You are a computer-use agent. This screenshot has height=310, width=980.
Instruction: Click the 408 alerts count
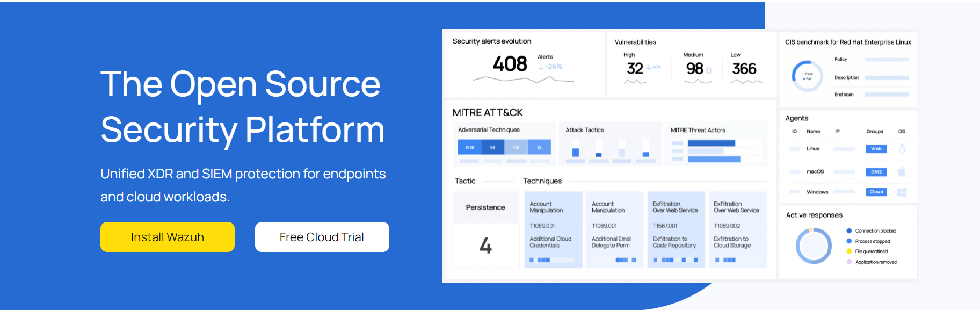point(510,64)
